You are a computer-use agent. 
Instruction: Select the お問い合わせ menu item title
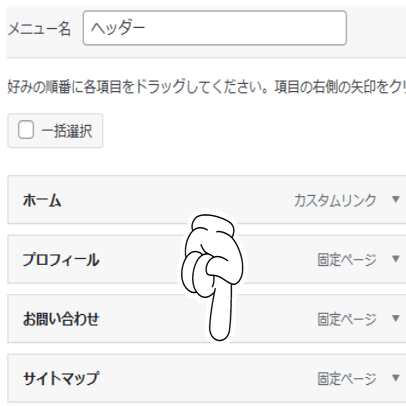61,319
